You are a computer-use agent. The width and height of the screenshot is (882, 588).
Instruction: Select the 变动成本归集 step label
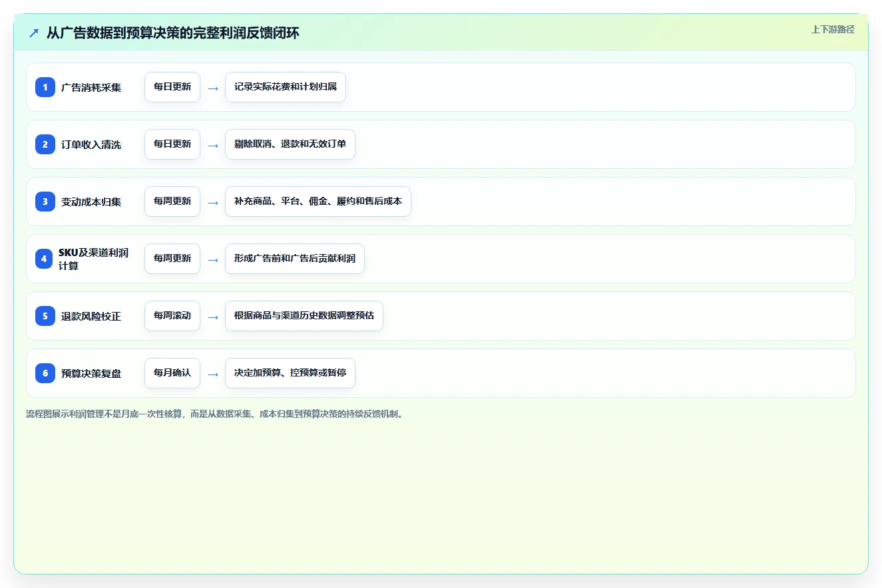(91, 202)
